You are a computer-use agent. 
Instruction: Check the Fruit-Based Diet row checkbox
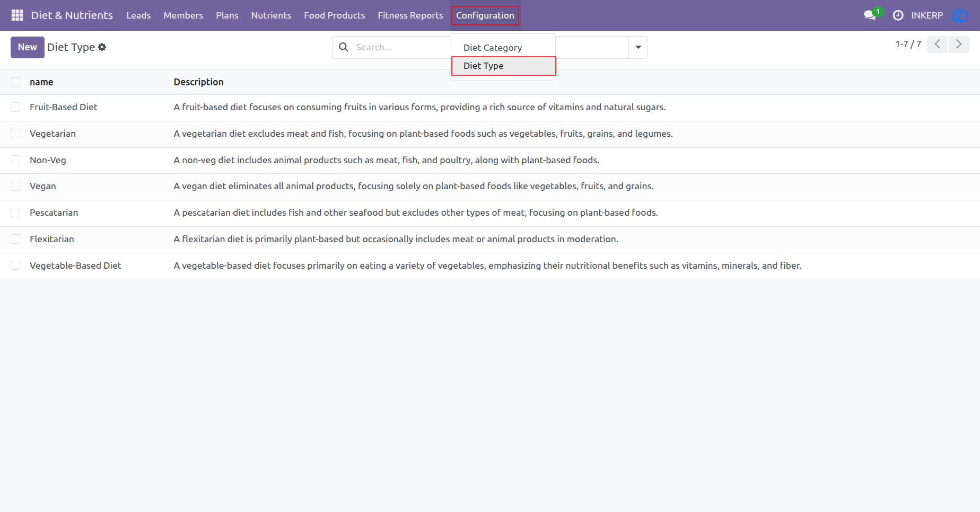coord(15,107)
